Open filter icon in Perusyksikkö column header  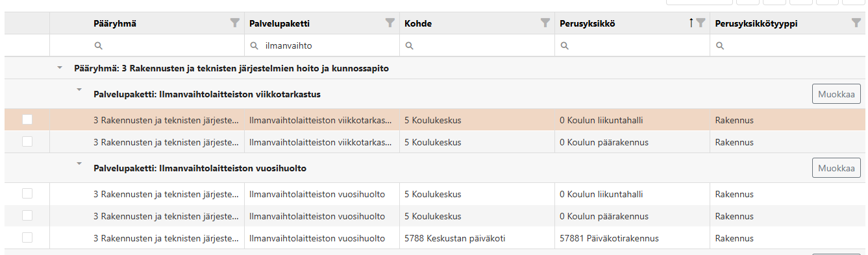(701, 23)
